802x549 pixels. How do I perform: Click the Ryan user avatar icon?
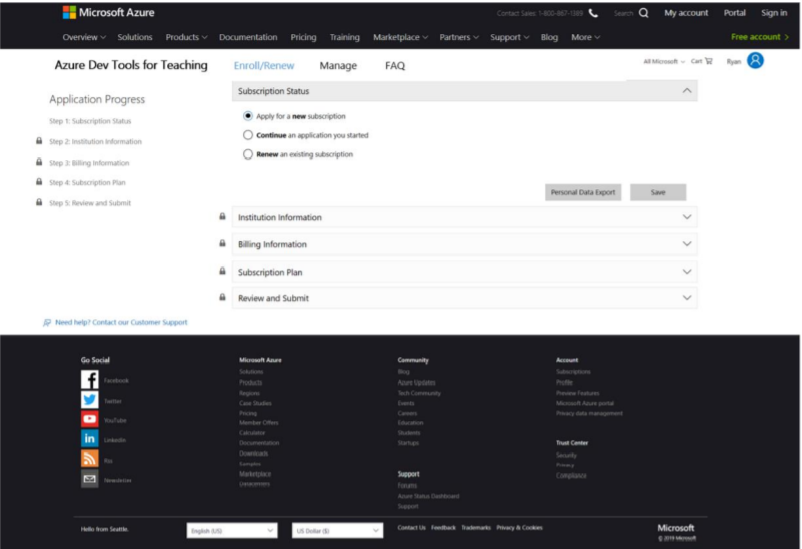(755, 60)
